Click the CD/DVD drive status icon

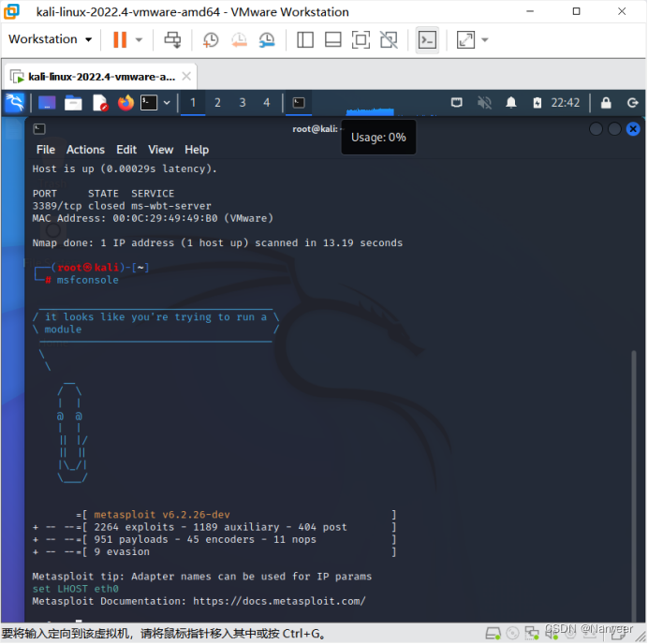point(512,634)
